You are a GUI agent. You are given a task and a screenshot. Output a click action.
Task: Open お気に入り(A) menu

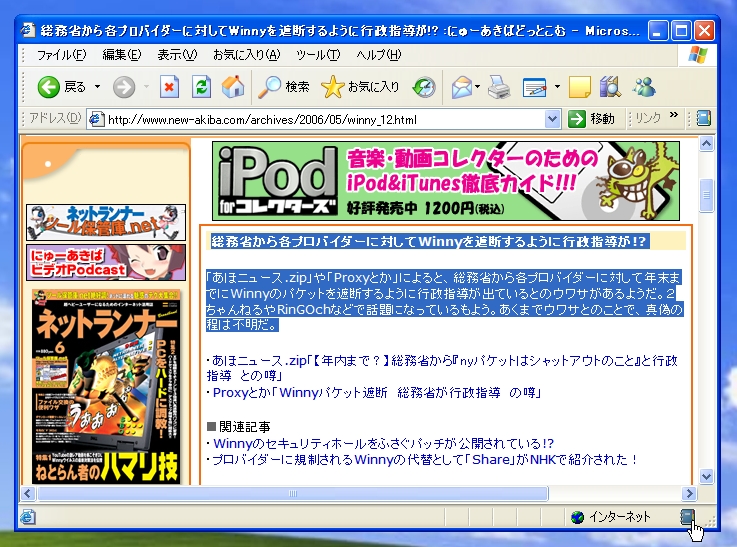click(x=246, y=55)
